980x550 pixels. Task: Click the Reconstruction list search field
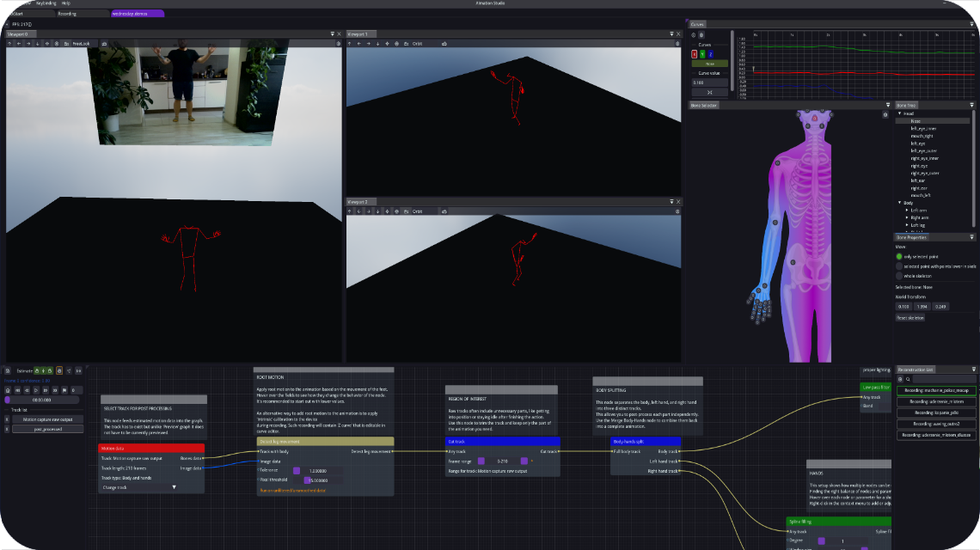[944, 379]
